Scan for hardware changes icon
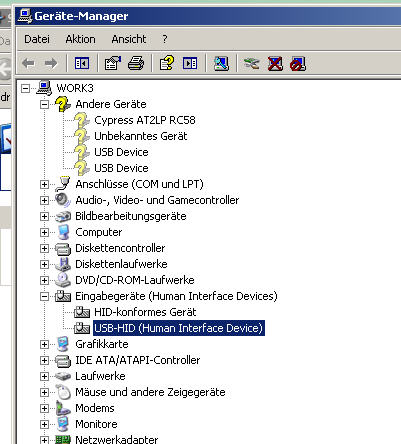The image size is (401, 444). pos(221,63)
